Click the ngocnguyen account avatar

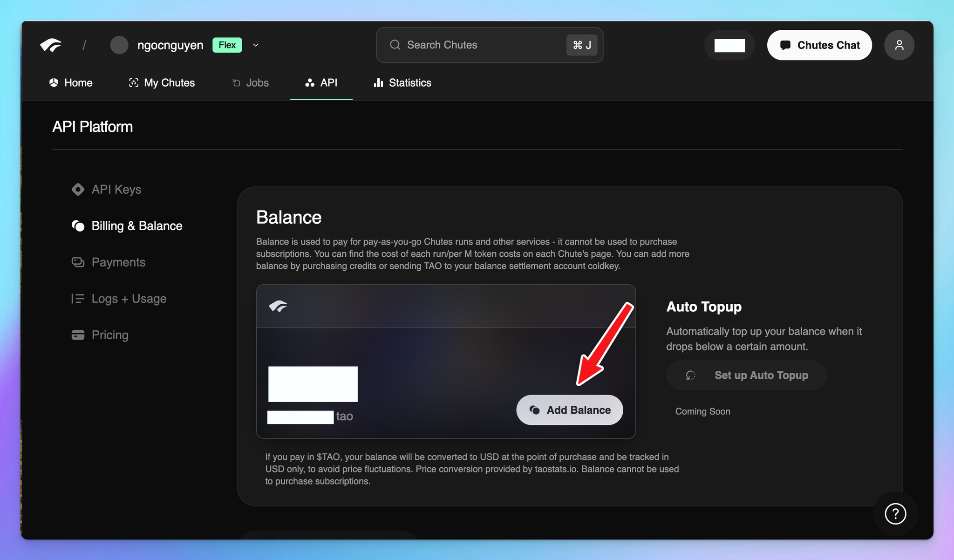coord(119,45)
